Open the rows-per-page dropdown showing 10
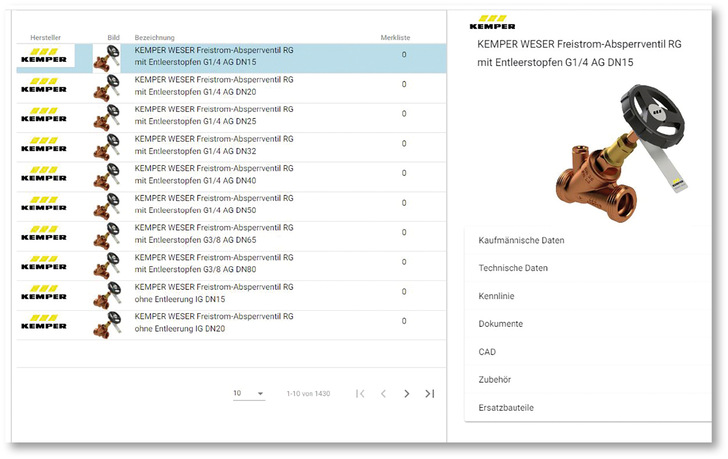This screenshot has width=728, height=459. 248,394
